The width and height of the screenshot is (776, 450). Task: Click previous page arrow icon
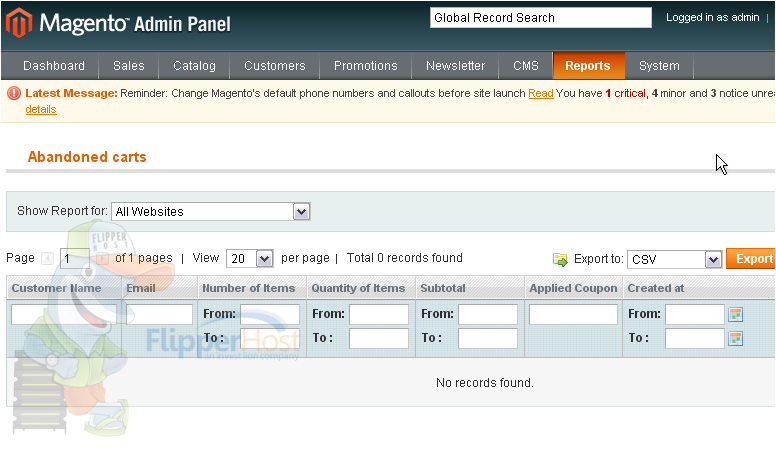(48, 258)
